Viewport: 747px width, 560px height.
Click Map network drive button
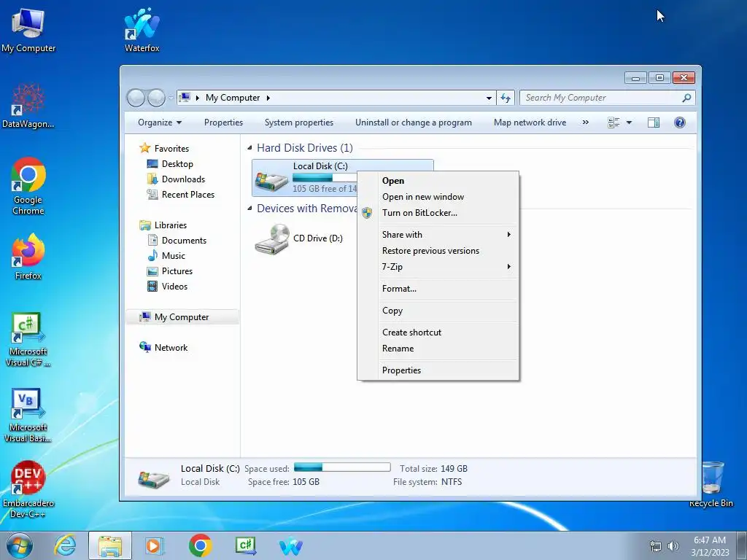point(530,122)
